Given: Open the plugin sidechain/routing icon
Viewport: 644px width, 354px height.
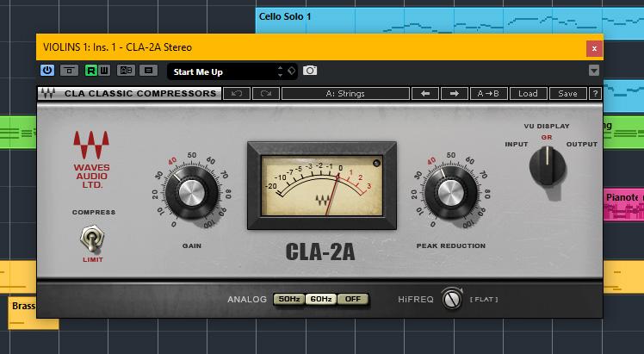Looking at the screenshot, I should coord(148,71).
